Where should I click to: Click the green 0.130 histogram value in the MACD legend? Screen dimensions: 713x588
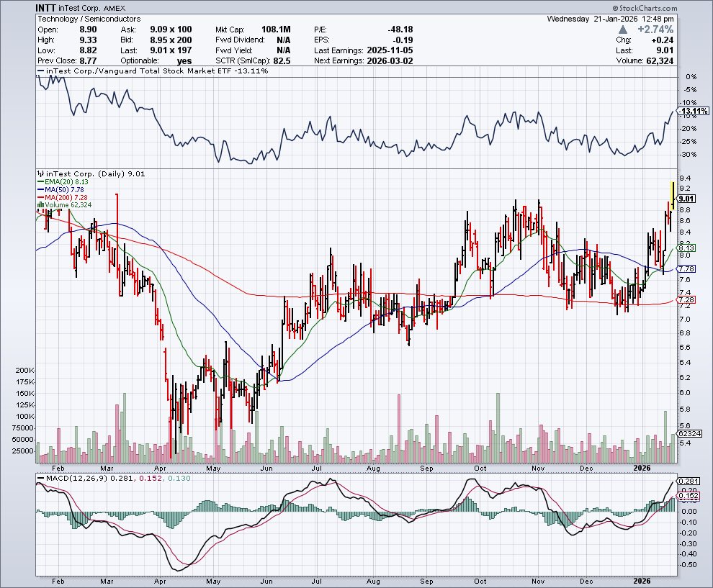(x=179, y=479)
